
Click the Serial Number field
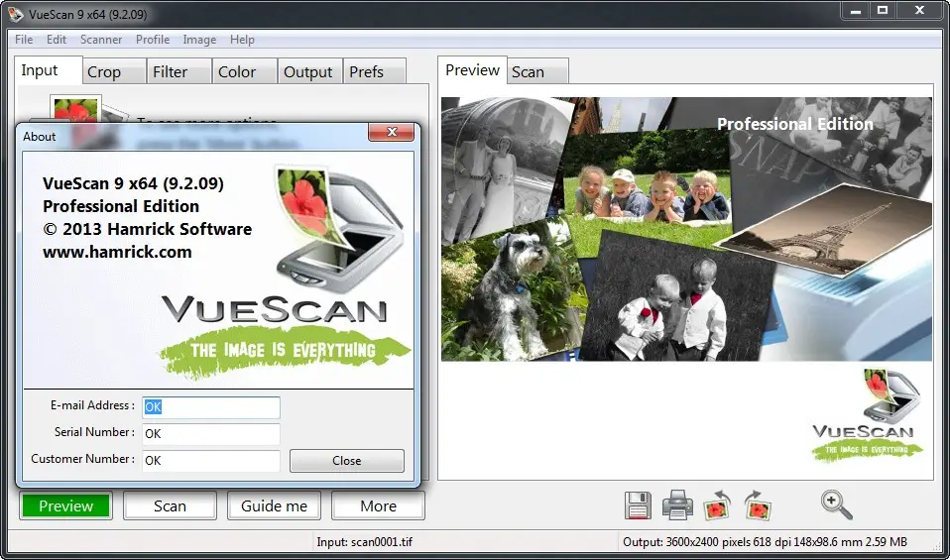pyautogui.click(x=211, y=433)
